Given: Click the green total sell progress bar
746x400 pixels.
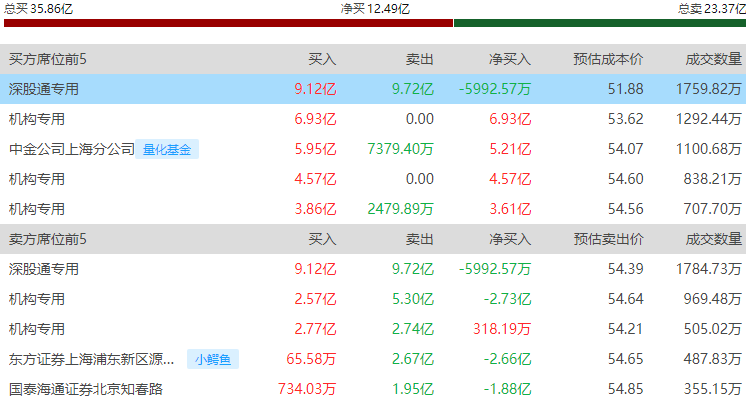Looking at the screenshot, I should [600, 23].
